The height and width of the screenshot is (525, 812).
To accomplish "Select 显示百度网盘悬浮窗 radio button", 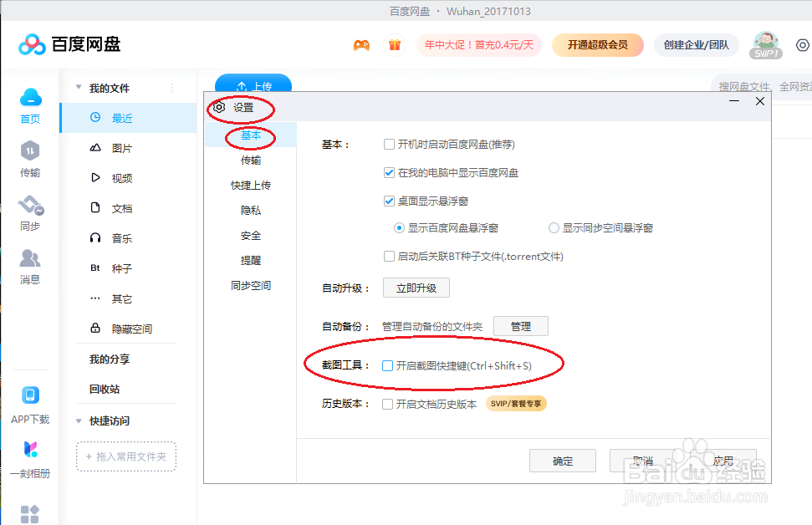I will 399,228.
